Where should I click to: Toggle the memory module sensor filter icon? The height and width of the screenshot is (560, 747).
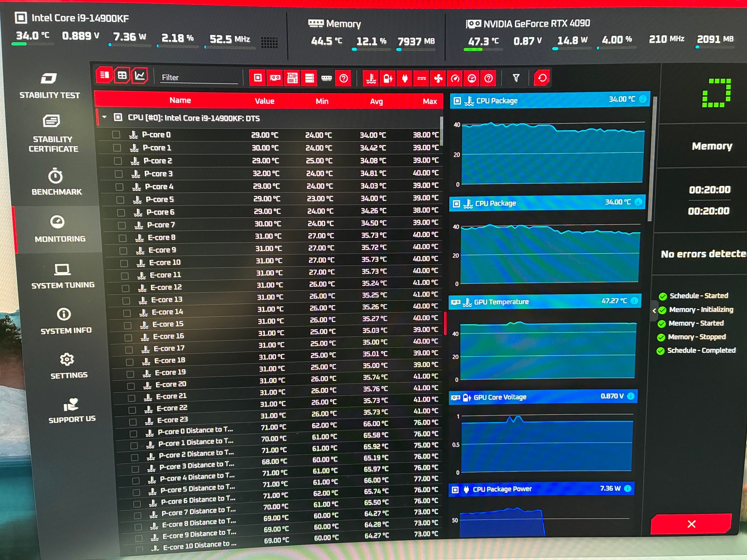[x=326, y=78]
